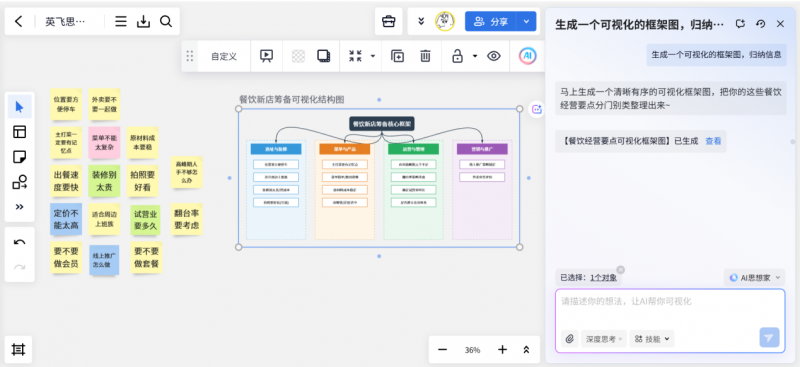Viewport: 800px width, 367px height.
Task: Click the download export icon
Action: [143, 21]
